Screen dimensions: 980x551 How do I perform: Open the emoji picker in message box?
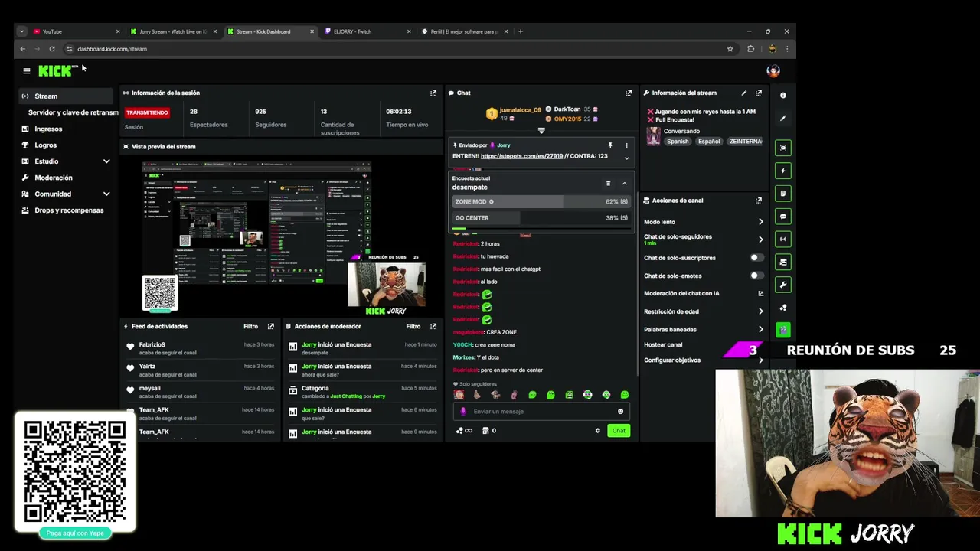pyautogui.click(x=620, y=412)
